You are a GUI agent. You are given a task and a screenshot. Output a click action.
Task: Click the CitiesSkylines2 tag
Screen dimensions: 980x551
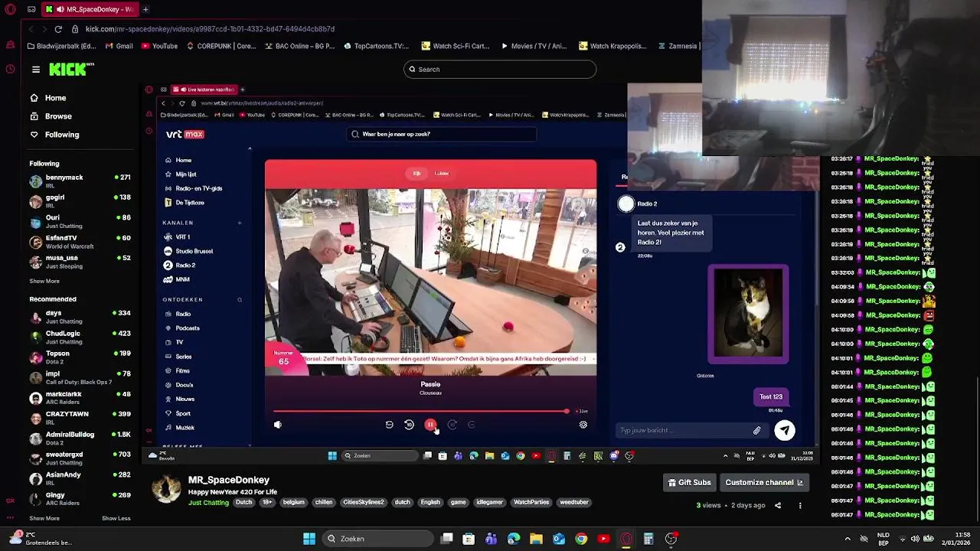pyautogui.click(x=363, y=502)
